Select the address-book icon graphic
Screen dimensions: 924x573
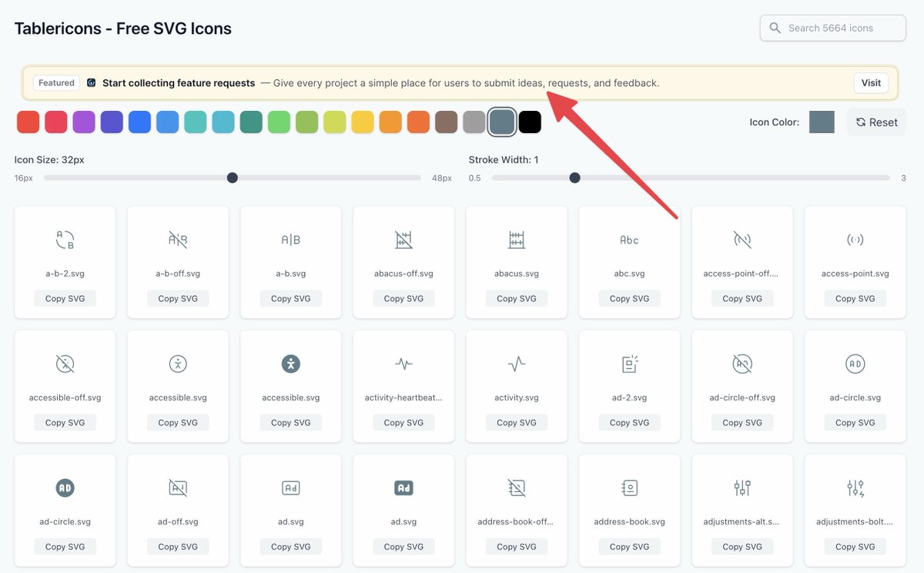[629, 488]
